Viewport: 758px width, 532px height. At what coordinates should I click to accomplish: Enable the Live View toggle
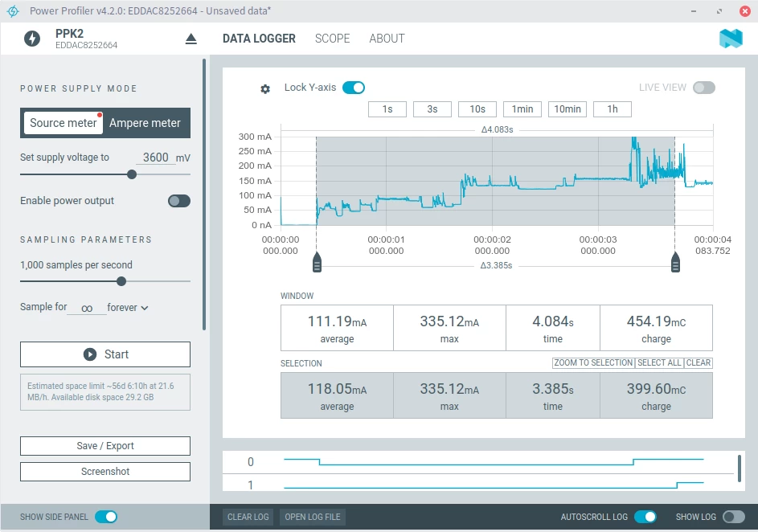(703, 88)
